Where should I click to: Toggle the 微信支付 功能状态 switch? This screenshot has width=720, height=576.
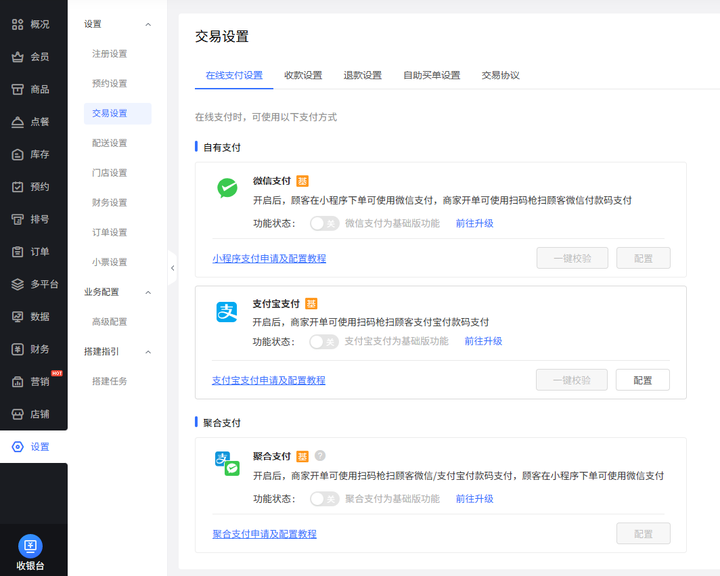(x=324, y=224)
